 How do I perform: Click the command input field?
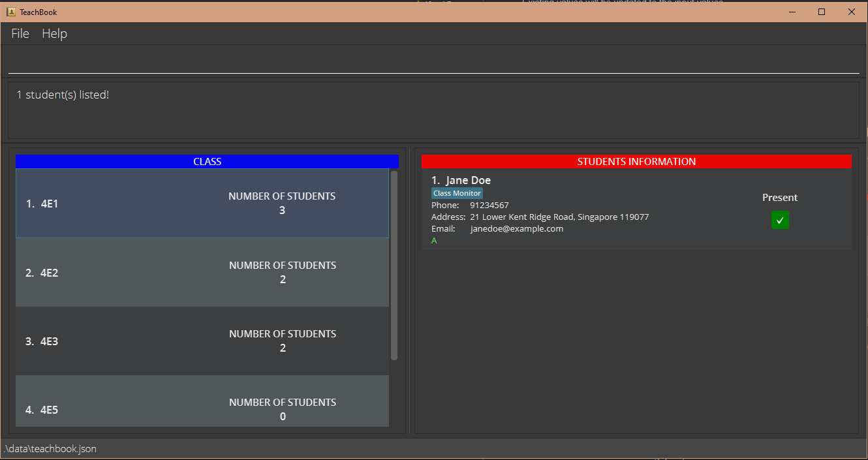(433, 62)
